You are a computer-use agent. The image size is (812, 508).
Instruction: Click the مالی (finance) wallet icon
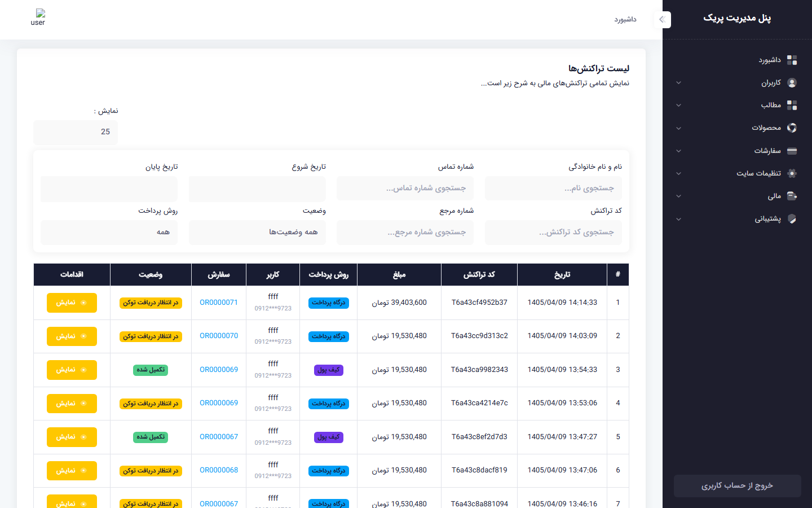pos(792,196)
